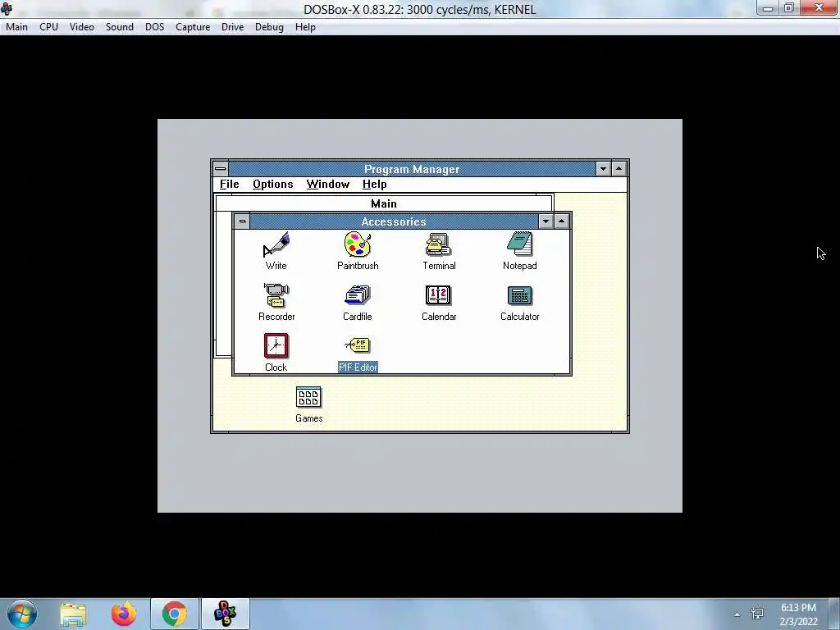Select the Cardfile icon

tap(358, 295)
